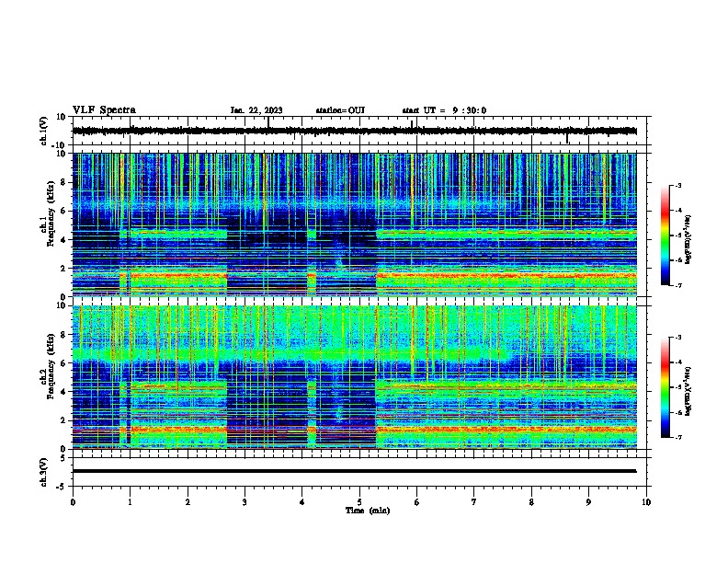Click time axis tick label "8"
The width and height of the screenshot is (728, 563).
tap(531, 502)
